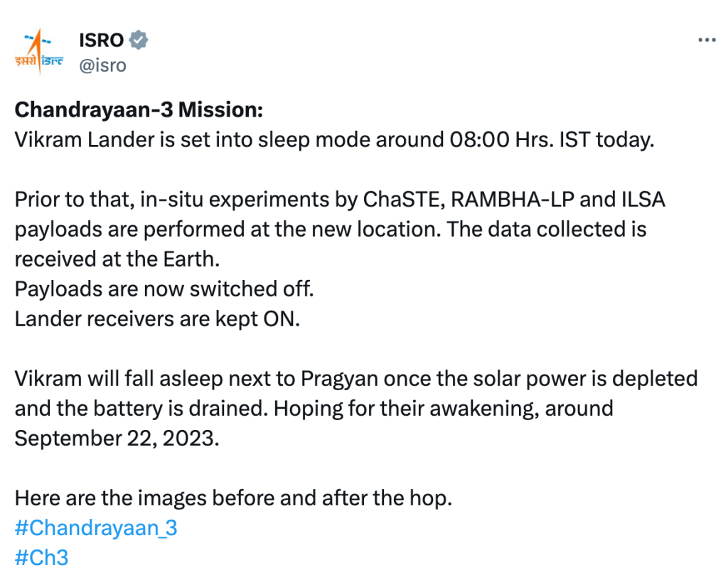Click the ISRO logo profile picture
This screenshot has height=575, width=728.
click(x=39, y=51)
